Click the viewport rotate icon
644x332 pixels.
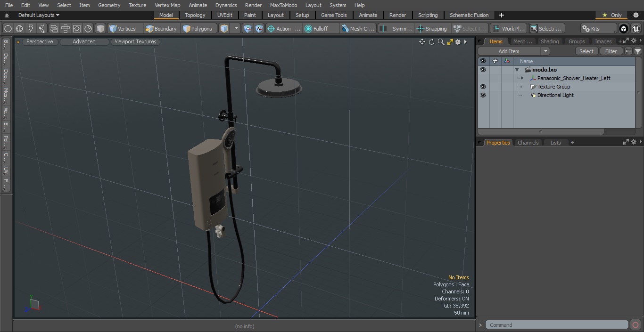coord(431,41)
